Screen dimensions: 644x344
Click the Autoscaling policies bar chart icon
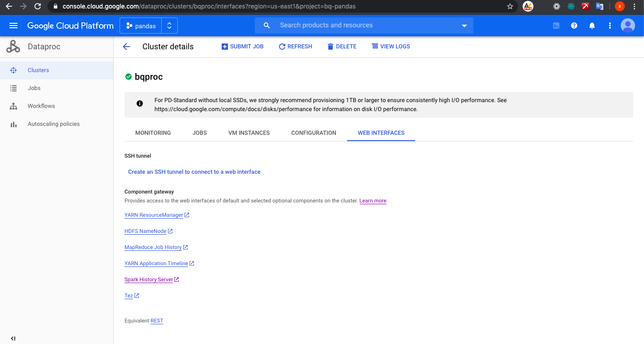coord(13,124)
